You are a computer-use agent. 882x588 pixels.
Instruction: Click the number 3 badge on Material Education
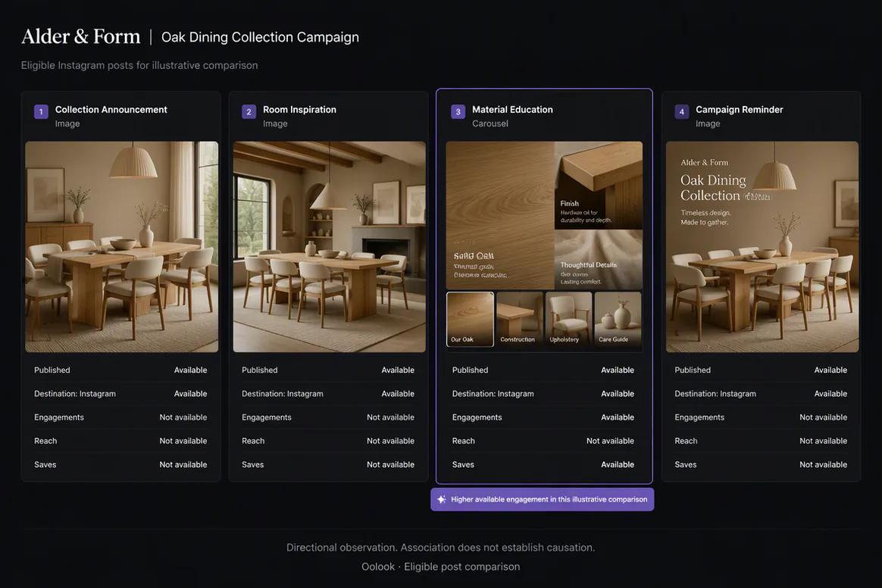pyautogui.click(x=458, y=111)
